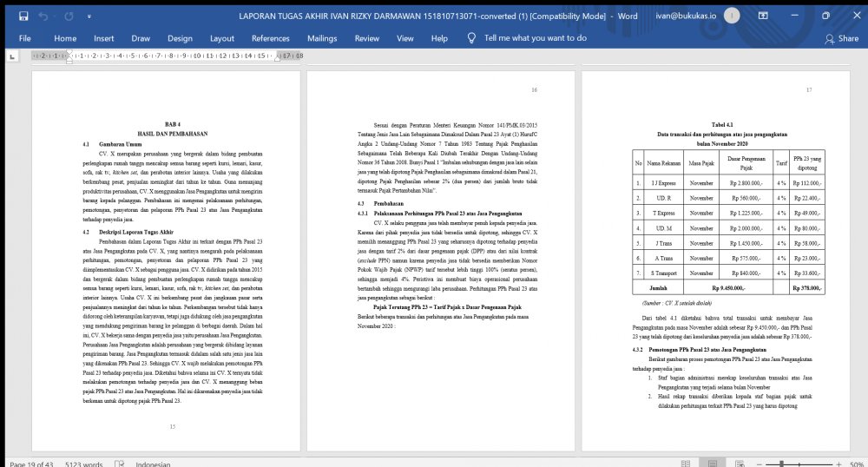Click the Jumlah total row label
This screenshot has width=868, height=467.
pos(658,287)
